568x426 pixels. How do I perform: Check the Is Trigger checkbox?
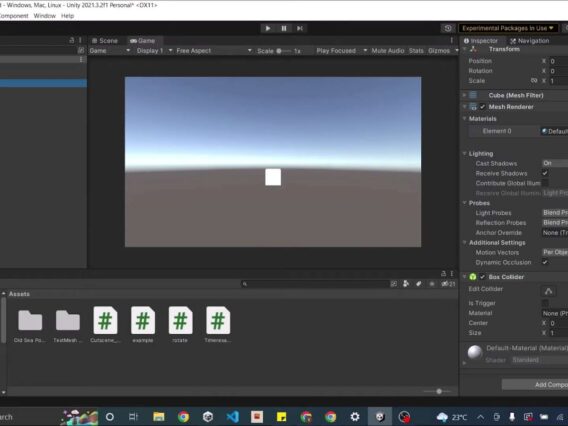click(x=545, y=303)
